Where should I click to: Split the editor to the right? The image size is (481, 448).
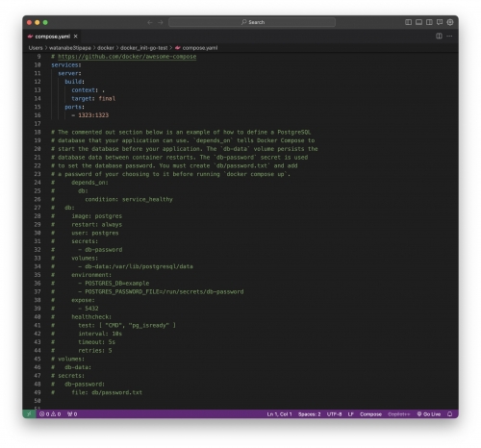click(x=439, y=37)
